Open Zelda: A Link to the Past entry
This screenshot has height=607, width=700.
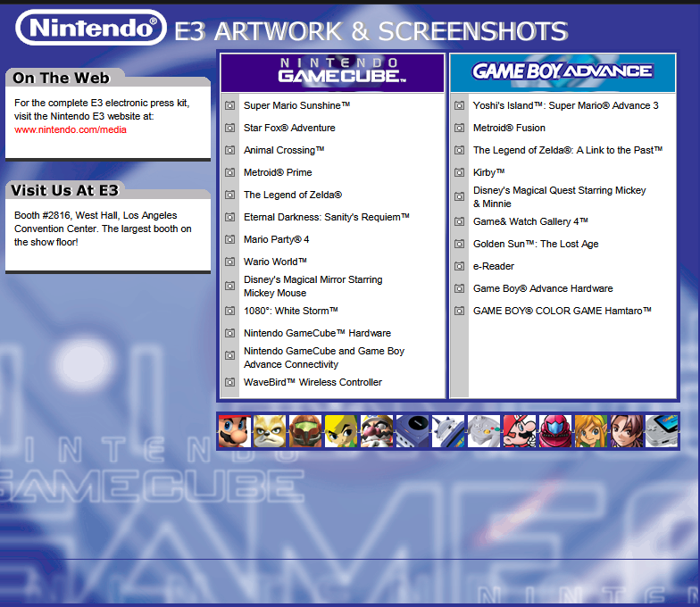[568, 150]
